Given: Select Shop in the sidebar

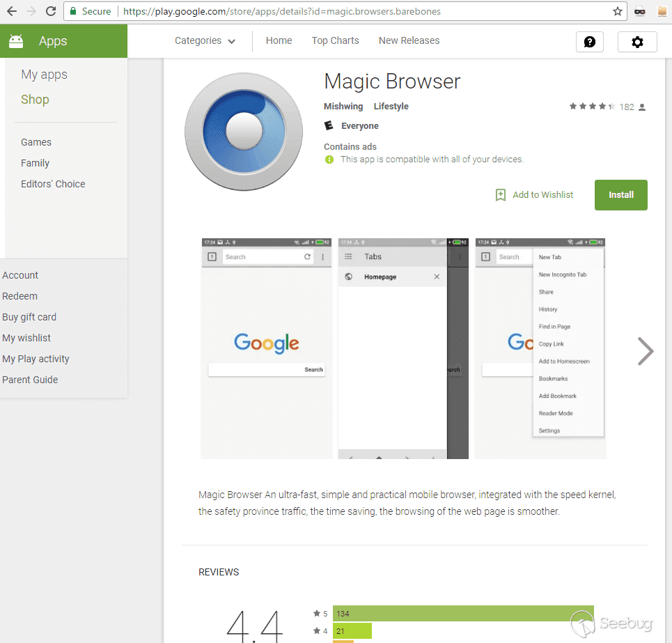Looking at the screenshot, I should pyautogui.click(x=35, y=100).
